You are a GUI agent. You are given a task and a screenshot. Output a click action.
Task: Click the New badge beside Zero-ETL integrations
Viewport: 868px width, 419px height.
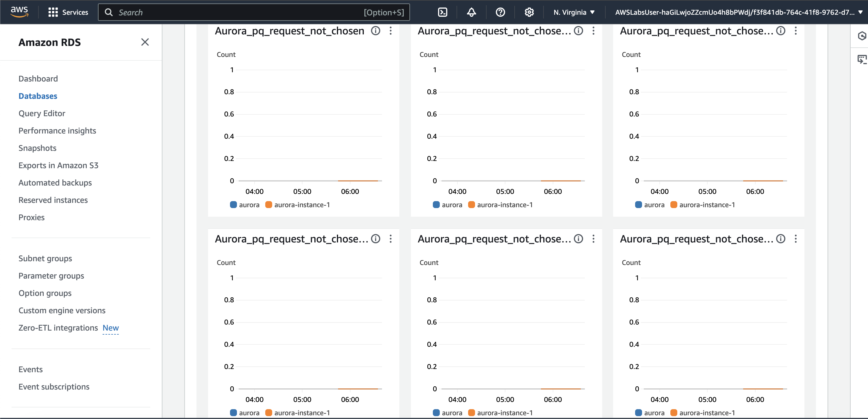110,328
